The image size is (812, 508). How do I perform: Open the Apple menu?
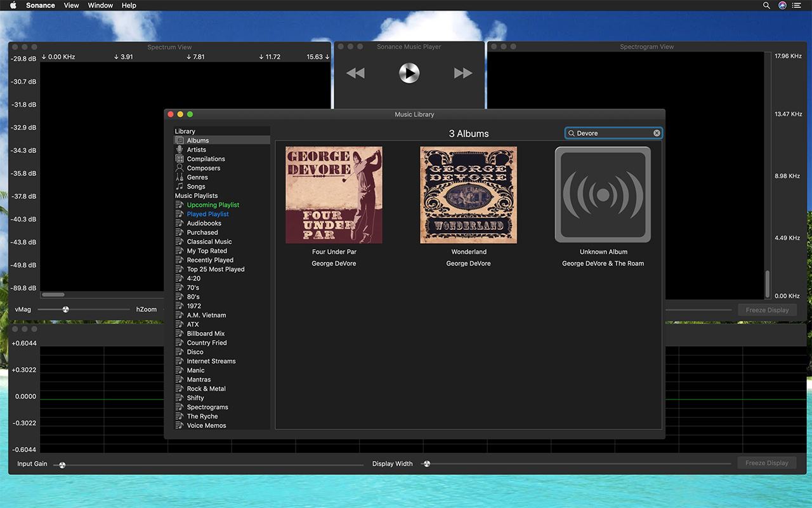pos(13,5)
